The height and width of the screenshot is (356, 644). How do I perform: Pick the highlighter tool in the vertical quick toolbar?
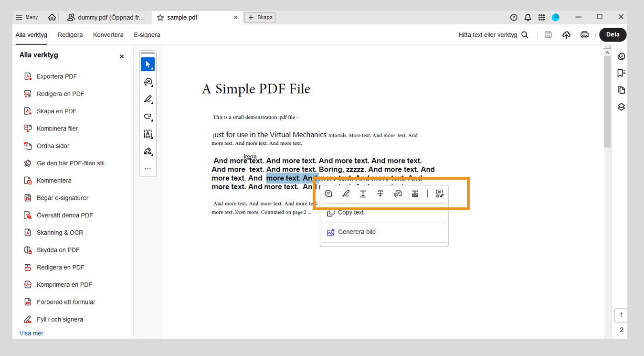tap(148, 99)
